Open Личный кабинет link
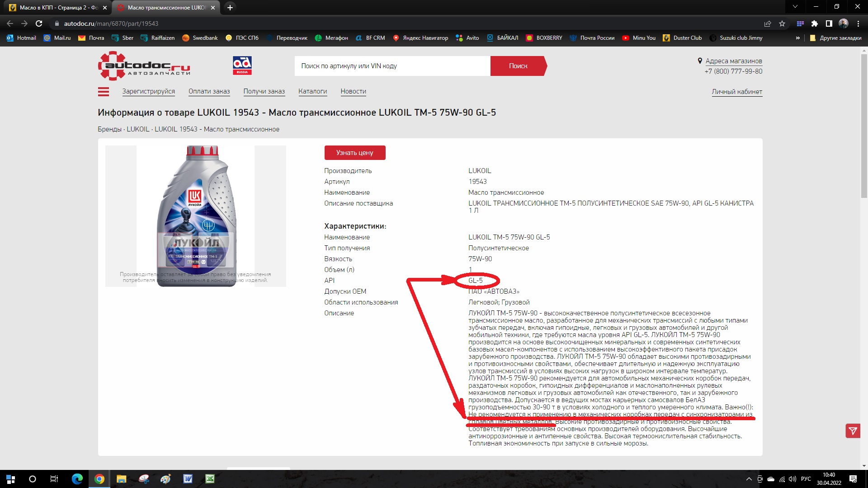Viewport: 868px width, 488px height. (x=737, y=92)
